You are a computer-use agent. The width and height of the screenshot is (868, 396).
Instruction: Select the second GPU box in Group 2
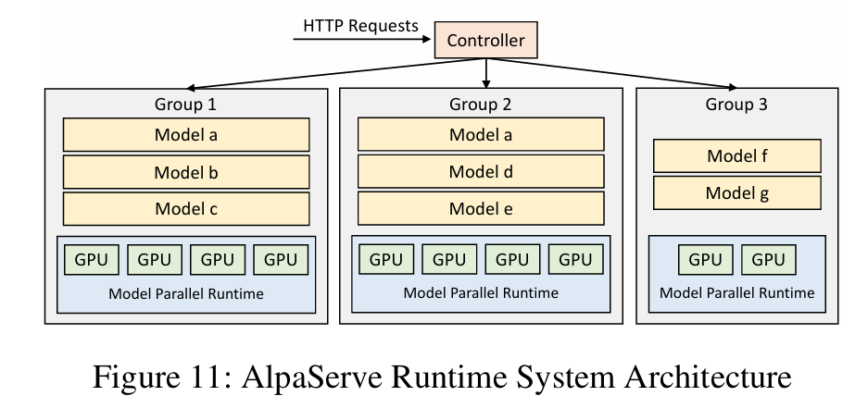[449, 259]
